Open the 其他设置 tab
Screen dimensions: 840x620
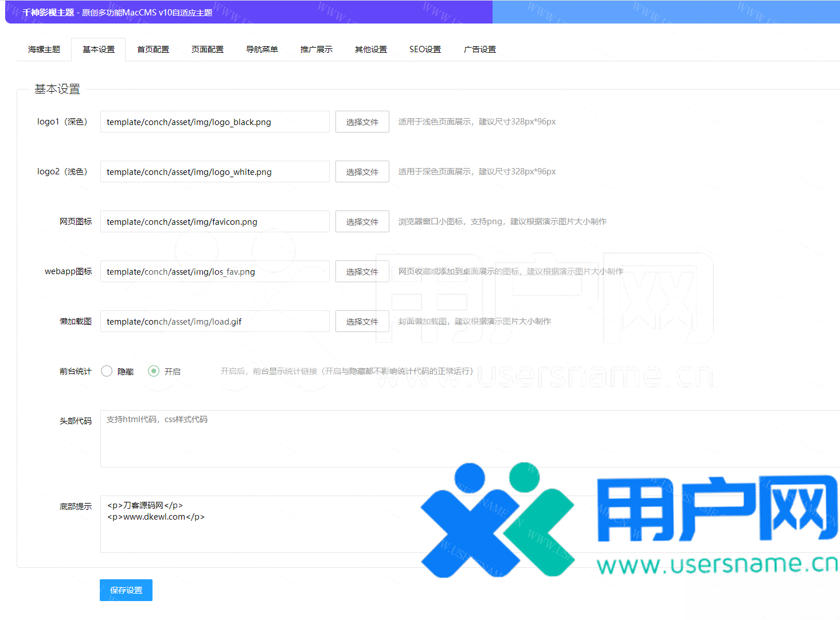pos(370,49)
